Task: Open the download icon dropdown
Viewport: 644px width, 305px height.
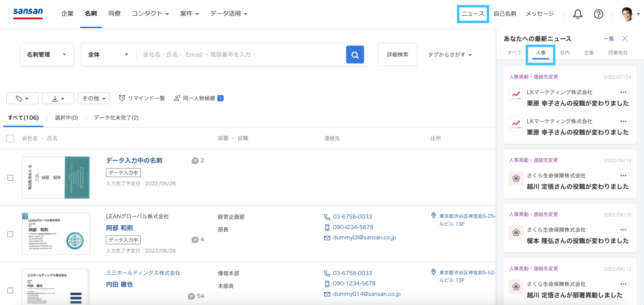Action: tap(58, 98)
